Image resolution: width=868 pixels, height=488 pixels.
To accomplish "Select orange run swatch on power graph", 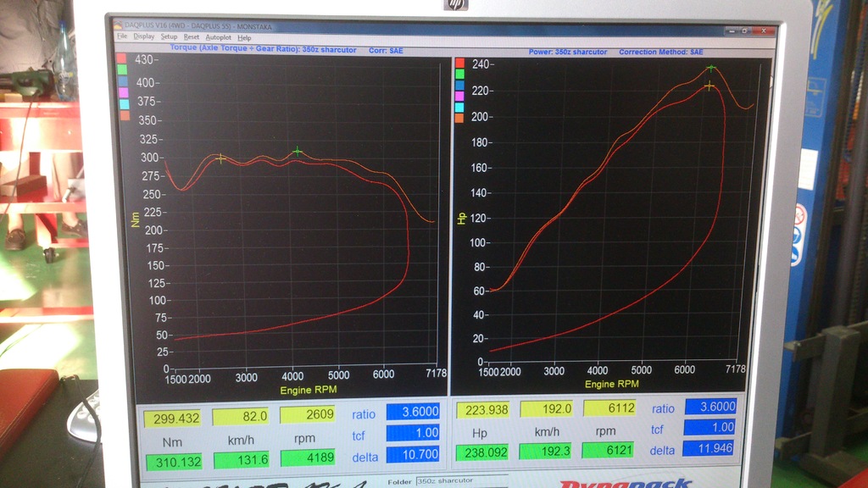I will pyautogui.click(x=459, y=119).
